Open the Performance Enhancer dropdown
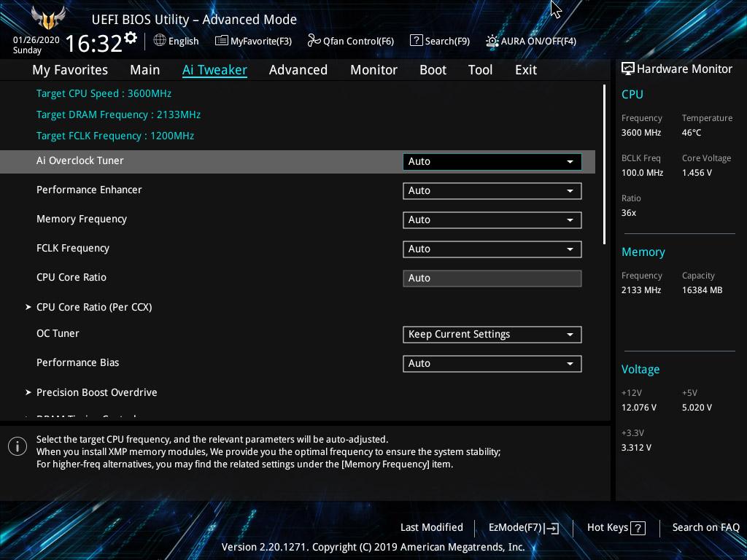747x560 pixels. pyautogui.click(x=492, y=191)
